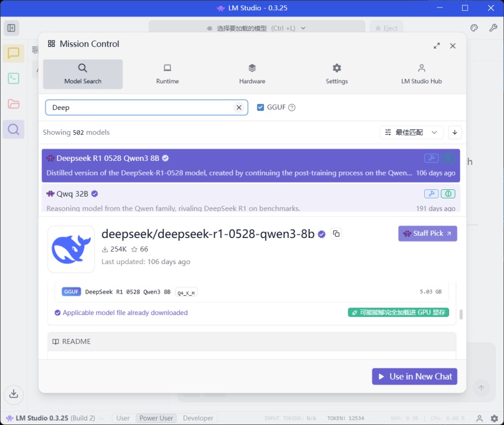Open the Developer terminal sidebar icon

tap(14, 79)
